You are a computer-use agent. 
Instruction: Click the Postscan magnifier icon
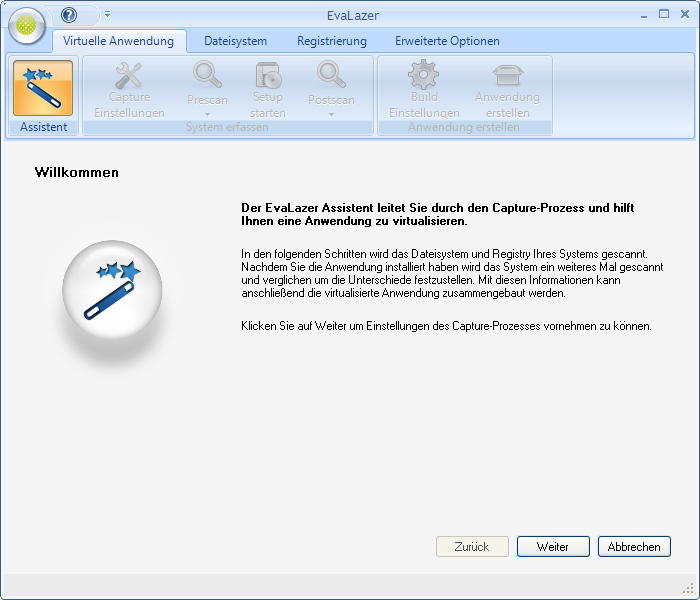pos(331,76)
